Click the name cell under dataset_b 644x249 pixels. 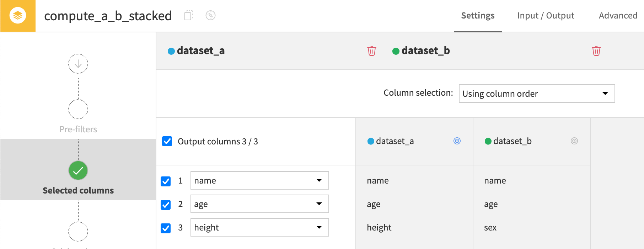(x=495, y=181)
